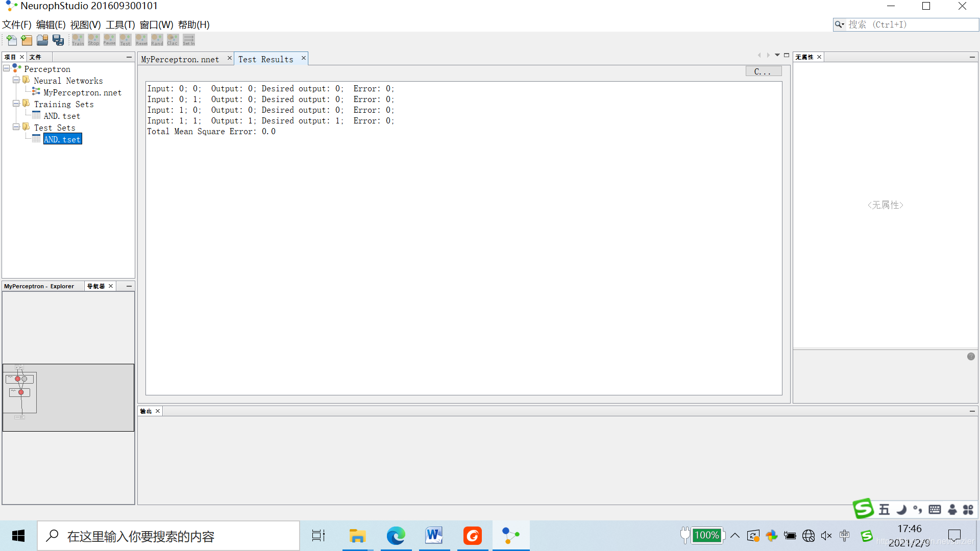This screenshot has height=551, width=980.
Task: Show hidden tray icons chevron
Action: point(735,536)
